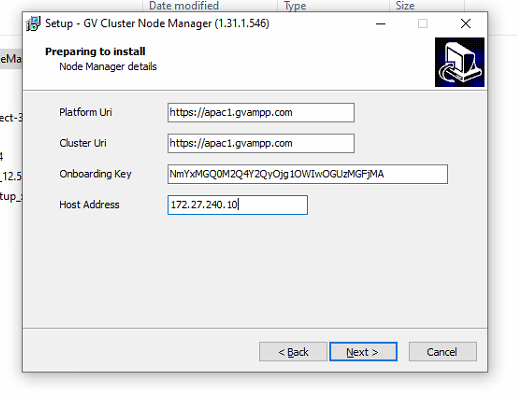Viewport: 517px width, 398px height.
Task: Click into the Host Address field
Action: (238, 205)
